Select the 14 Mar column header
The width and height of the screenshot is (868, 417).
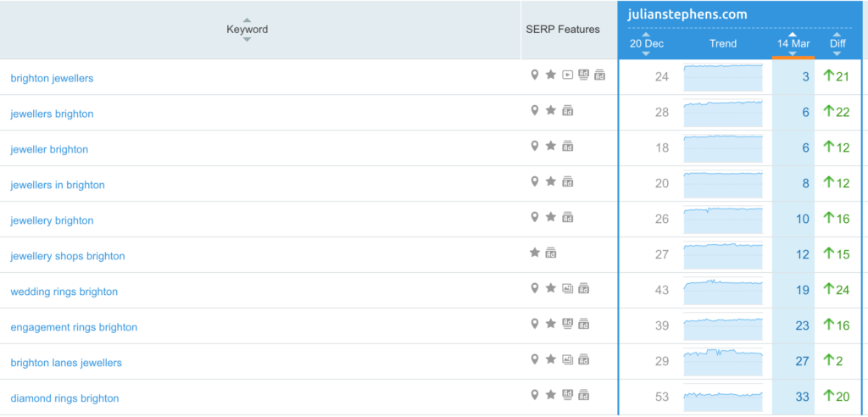[x=792, y=43]
